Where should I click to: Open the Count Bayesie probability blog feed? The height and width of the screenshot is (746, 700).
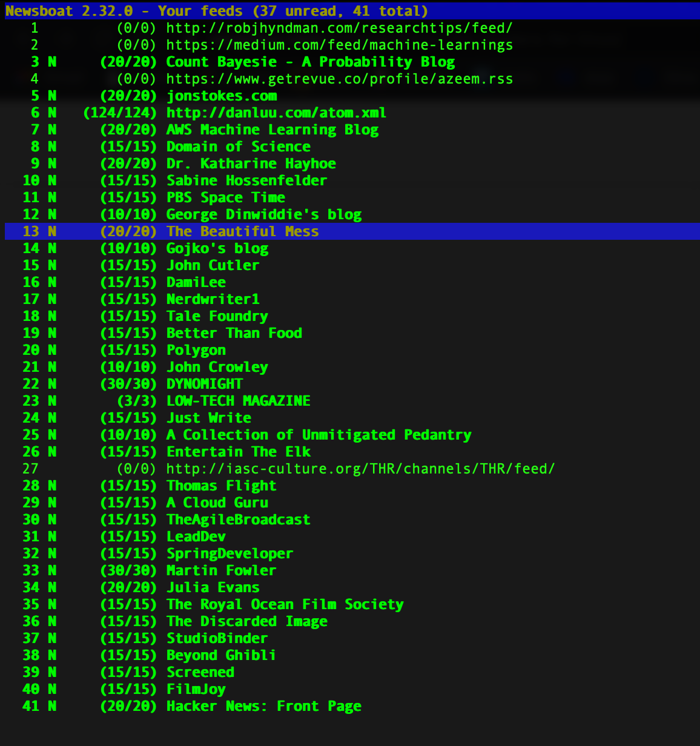tap(310, 62)
